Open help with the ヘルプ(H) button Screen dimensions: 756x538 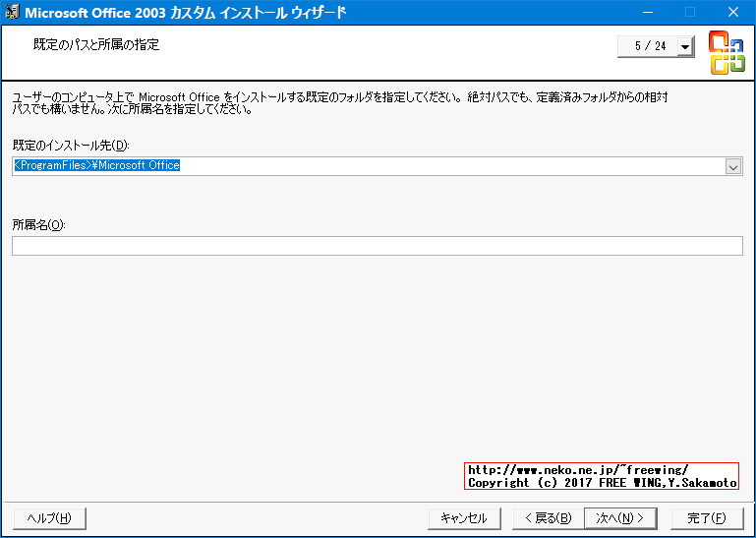point(50,518)
